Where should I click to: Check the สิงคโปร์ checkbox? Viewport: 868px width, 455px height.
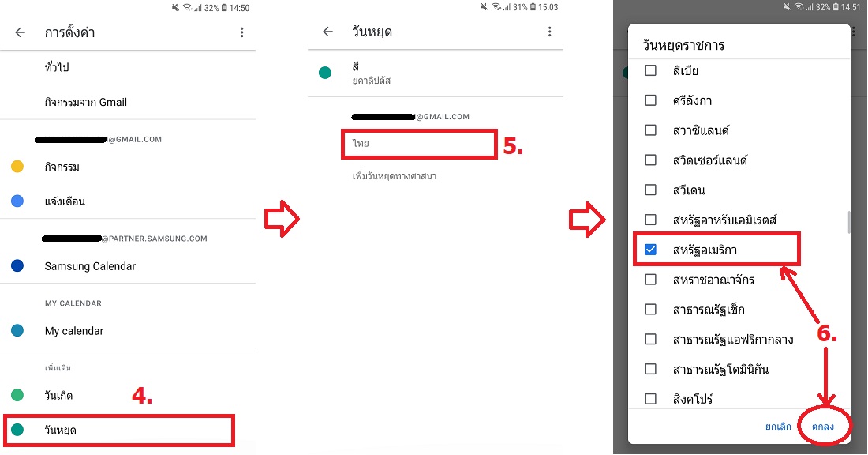(651, 398)
